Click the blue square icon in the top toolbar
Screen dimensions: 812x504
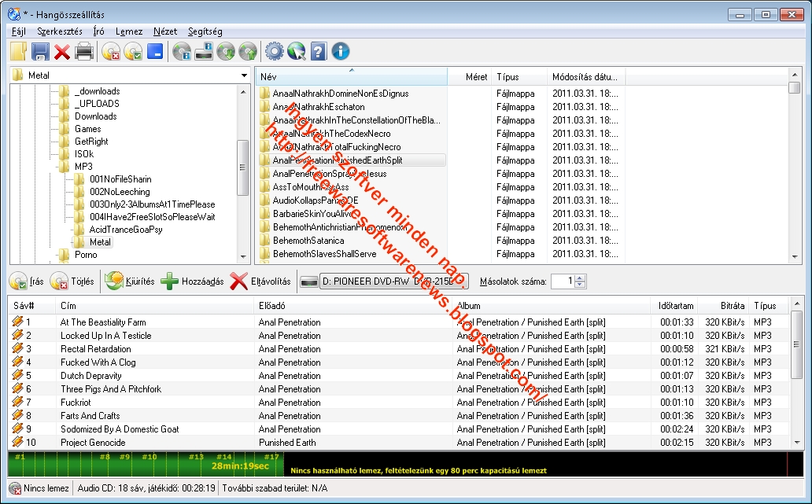click(155, 51)
